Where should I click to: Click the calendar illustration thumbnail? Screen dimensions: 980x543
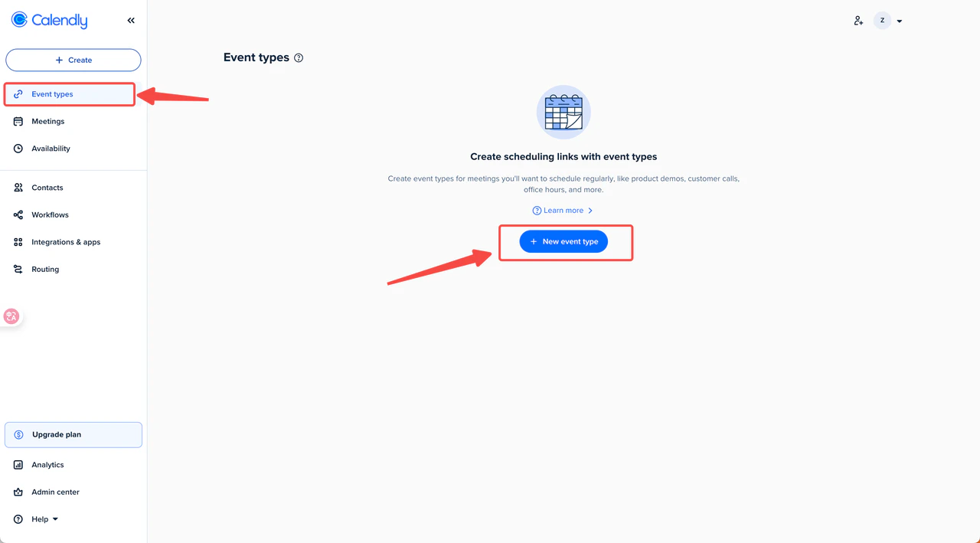pyautogui.click(x=563, y=112)
